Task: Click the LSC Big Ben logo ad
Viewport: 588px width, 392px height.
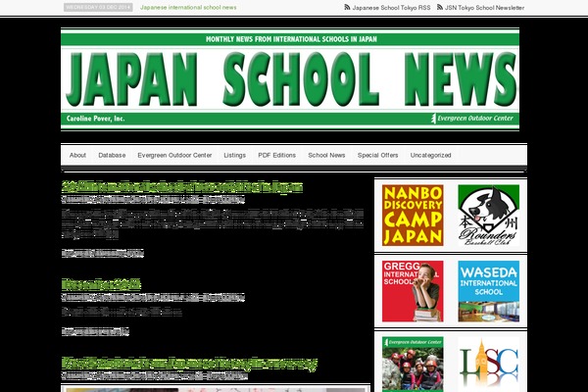Action: (x=488, y=365)
